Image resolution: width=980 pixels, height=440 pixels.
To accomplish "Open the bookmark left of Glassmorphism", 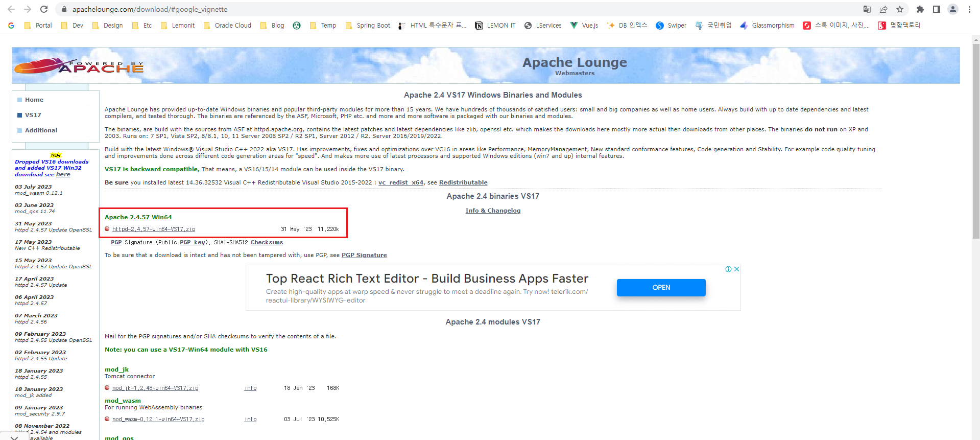I will 713,26.
